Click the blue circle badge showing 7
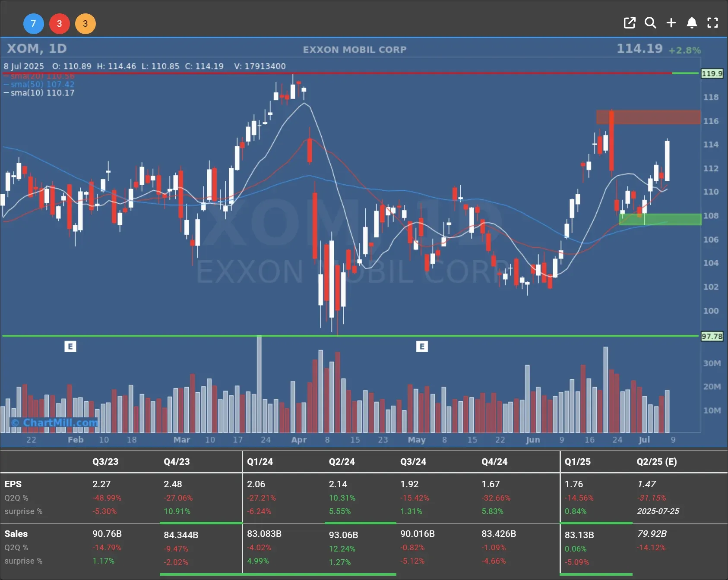 click(34, 24)
